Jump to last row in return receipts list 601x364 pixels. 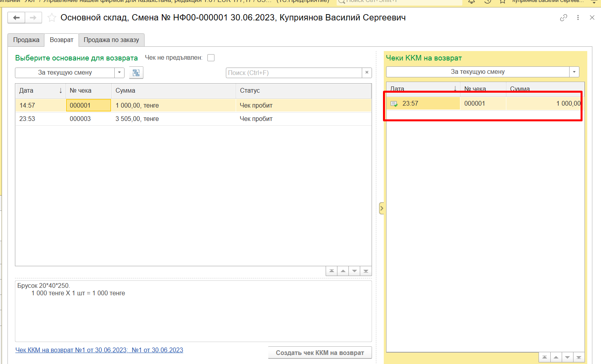coord(579,357)
